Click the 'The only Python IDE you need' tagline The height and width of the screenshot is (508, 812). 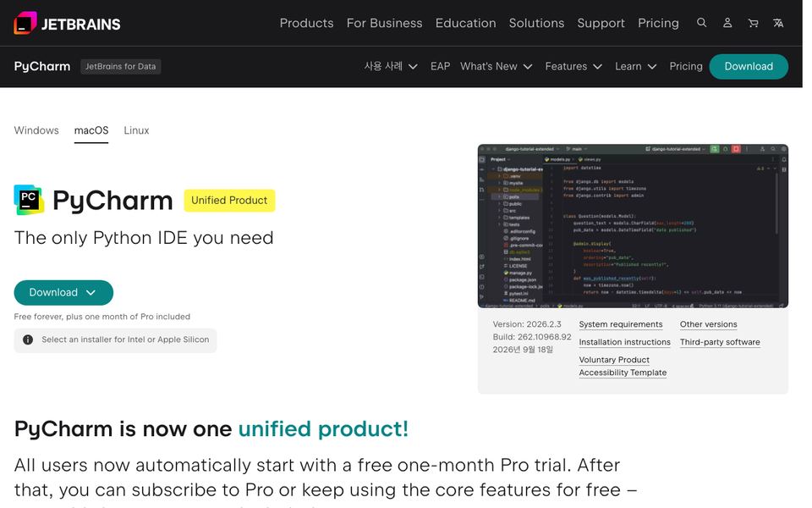point(144,238)
